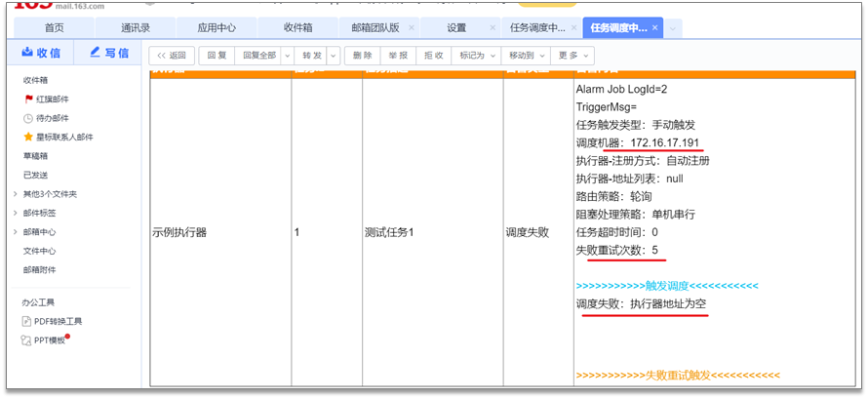Viewport: 868px width, 399px height.
Task: Open the 移动到 dropdown
Action: pyautogui.click(x=526, y=56)
